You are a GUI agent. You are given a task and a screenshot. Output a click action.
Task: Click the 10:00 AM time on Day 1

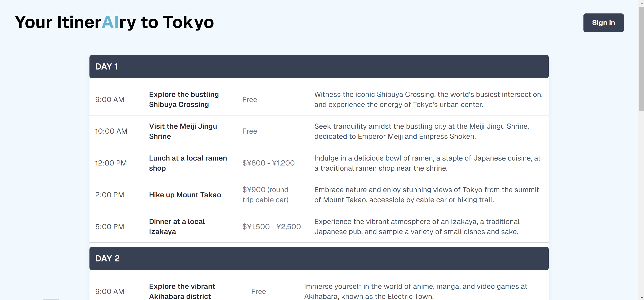tap(111, 131)
